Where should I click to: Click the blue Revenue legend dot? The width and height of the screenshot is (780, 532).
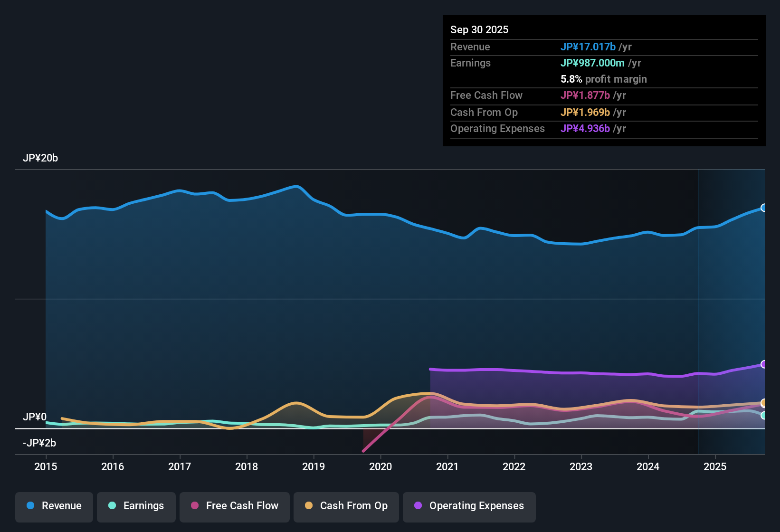pyautogui.click(x=30, y=506)
